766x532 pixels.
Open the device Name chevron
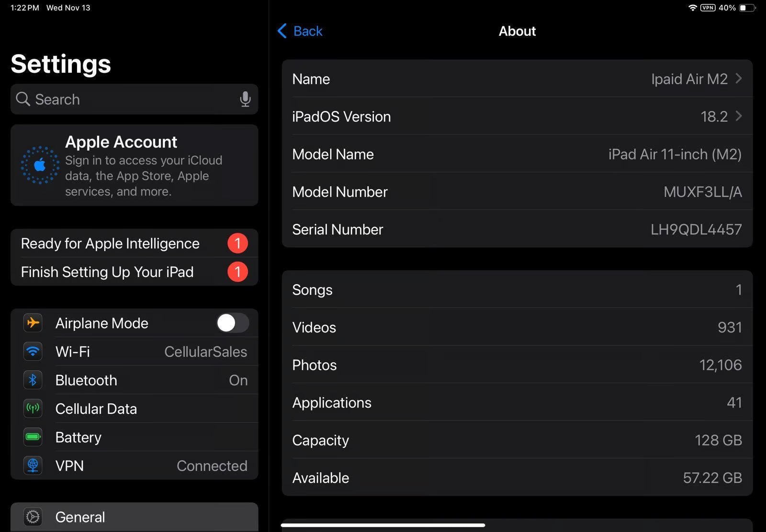click(738, 78)
